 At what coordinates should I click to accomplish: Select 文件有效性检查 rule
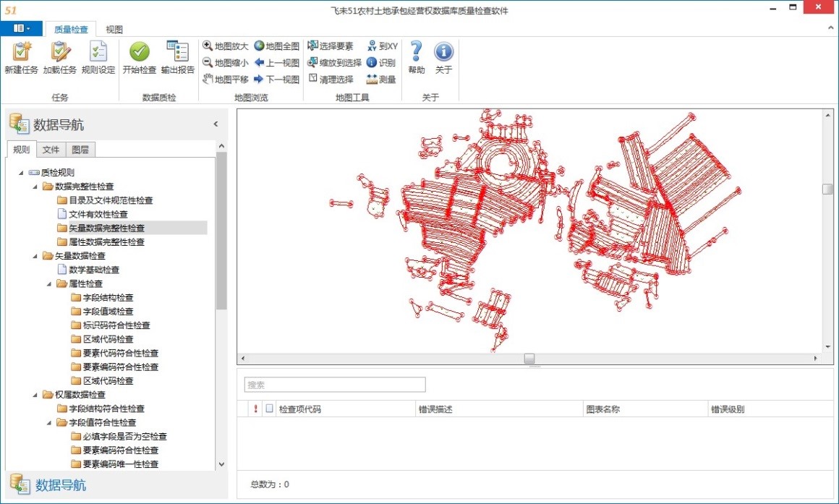click(98, 214)
